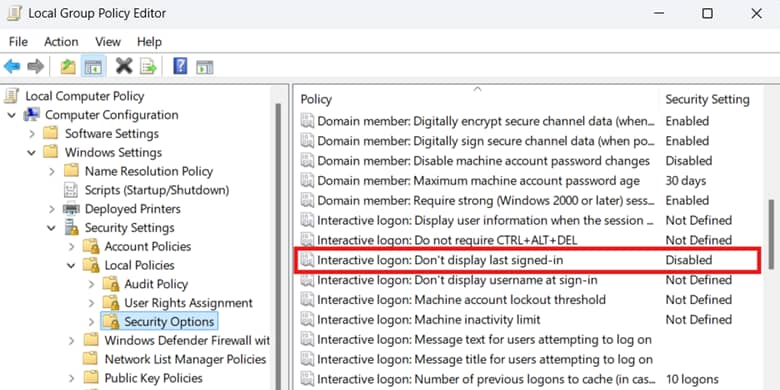
Task: Click the Name Resolution Policy folder icon
Action: 71,171
